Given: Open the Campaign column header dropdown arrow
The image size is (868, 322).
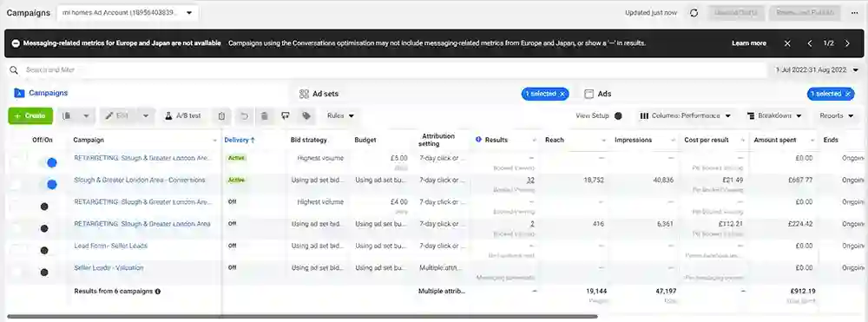Looking at the screenshot, I should [214, 141].
